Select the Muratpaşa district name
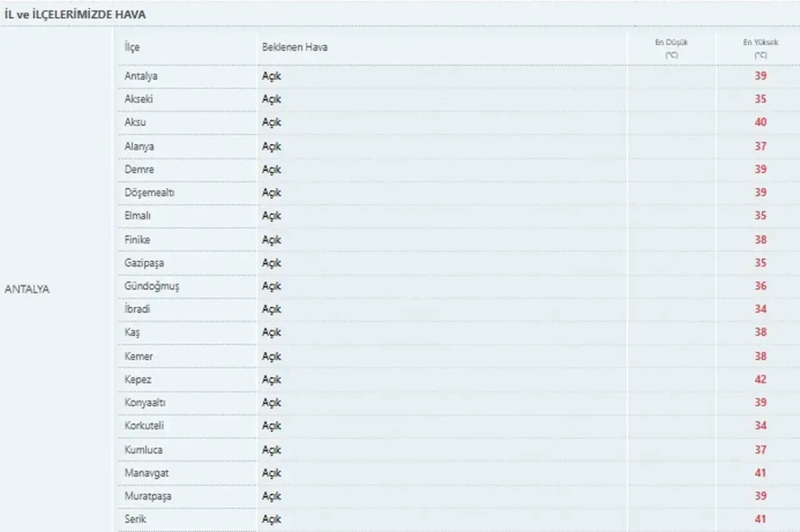 click(147, 496)
